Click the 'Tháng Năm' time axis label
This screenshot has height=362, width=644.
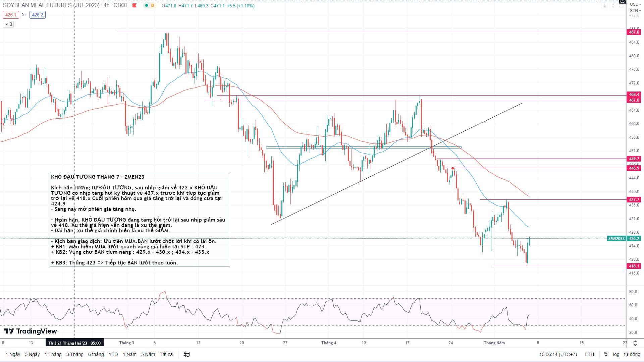click(x=494, y=343)
